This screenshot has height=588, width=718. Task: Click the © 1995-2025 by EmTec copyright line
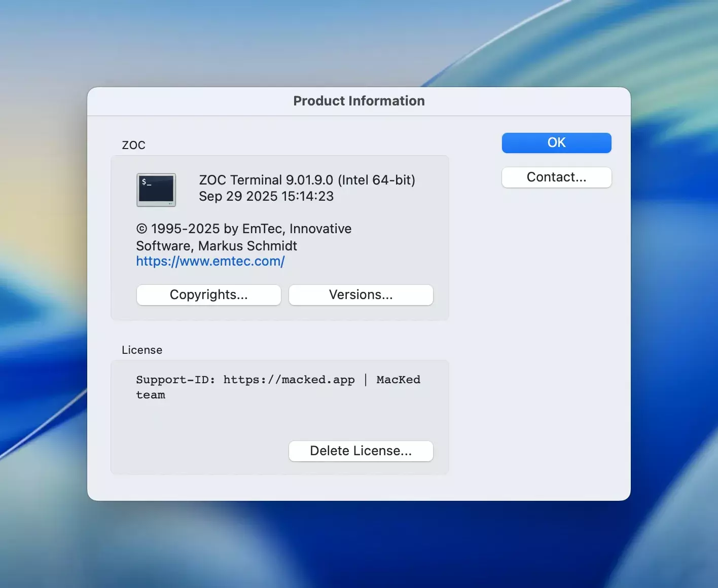[243, 229]
